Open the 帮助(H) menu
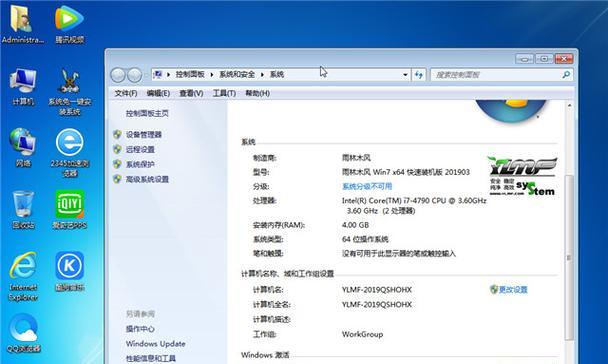This screenshot has height=364, width=608. 257,93
